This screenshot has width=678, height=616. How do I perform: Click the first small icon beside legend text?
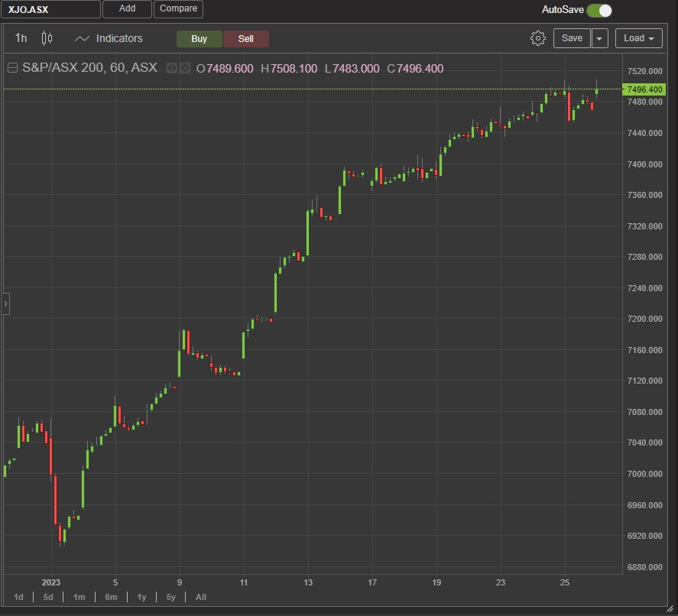point(172,68)
